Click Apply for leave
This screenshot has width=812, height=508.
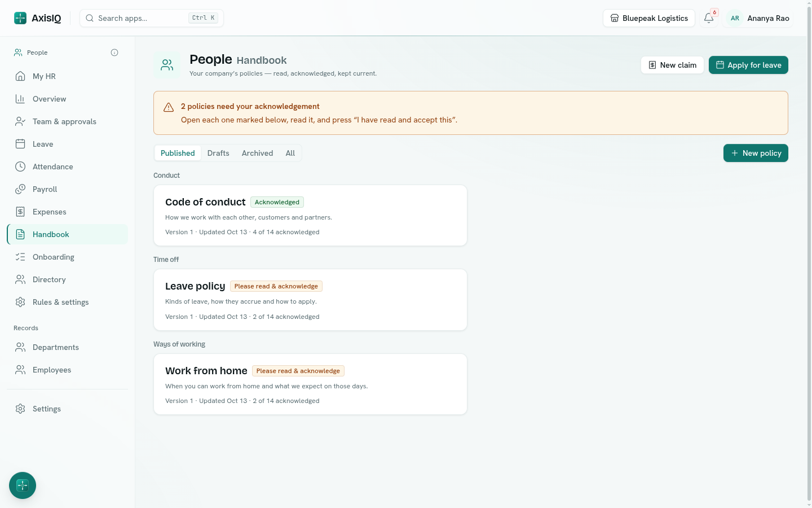click(748, 65)
